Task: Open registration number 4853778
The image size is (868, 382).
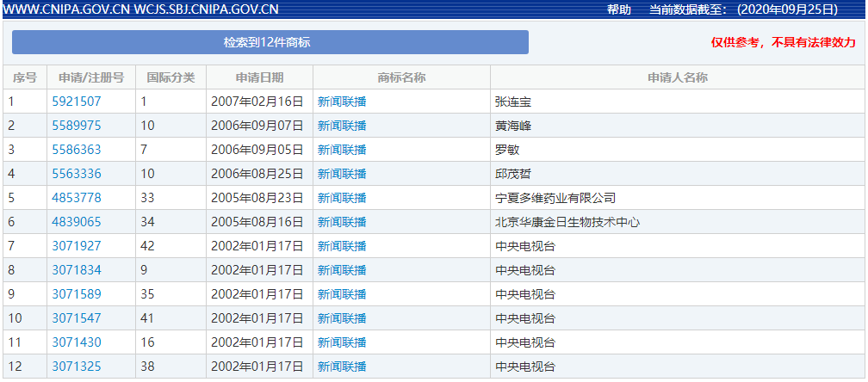Action: click(77, 197)
